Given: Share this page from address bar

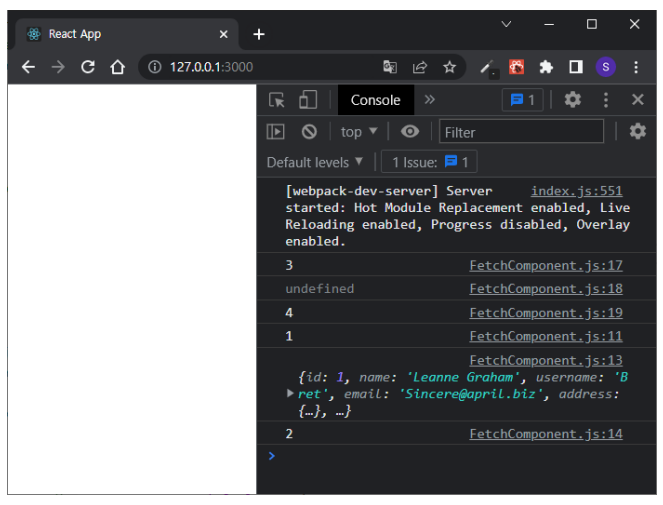Looking at the screenshot, I should point(420,67).
